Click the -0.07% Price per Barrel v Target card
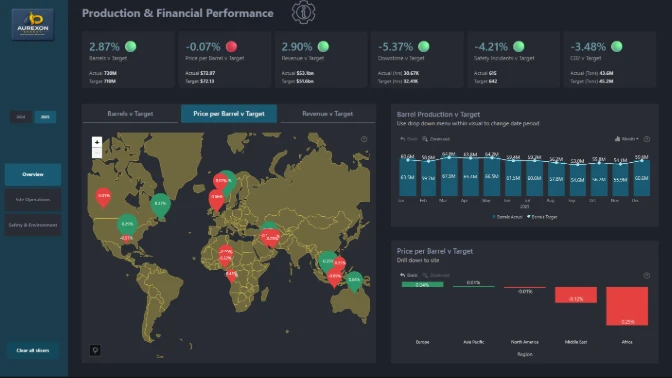The height and width of the screenshot is (378, 672). pos(225,60)
